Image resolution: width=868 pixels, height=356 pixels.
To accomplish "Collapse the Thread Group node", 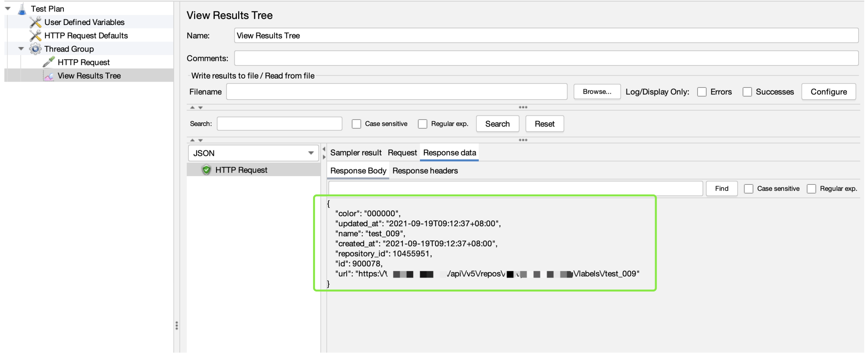I will click(21, 49).
